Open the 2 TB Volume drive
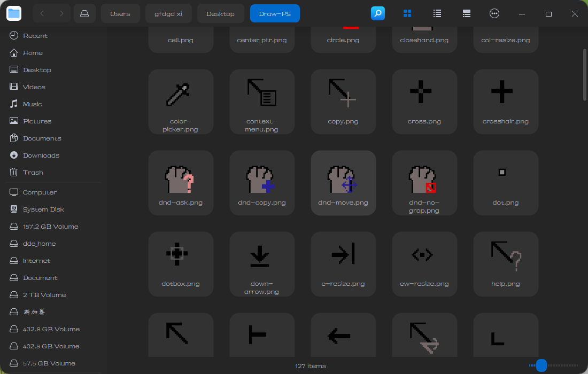This screenshot has width=588, height=374. click(44, 295)
